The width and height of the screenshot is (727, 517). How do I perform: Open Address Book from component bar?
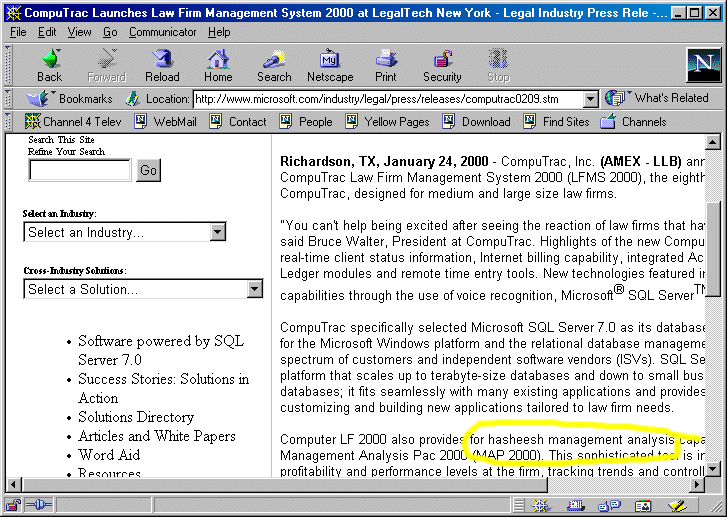(x=643, y=505)
